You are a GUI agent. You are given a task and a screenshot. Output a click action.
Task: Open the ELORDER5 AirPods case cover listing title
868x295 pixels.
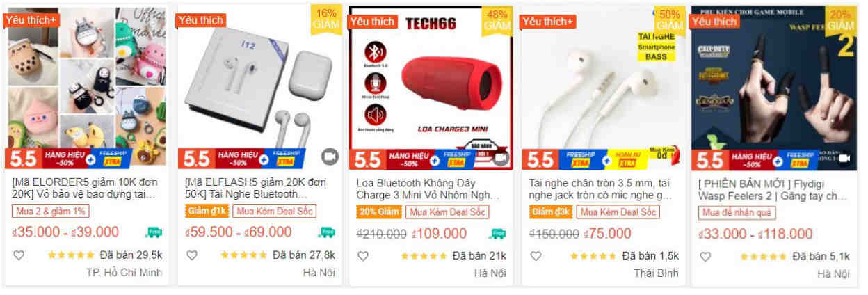85,189
